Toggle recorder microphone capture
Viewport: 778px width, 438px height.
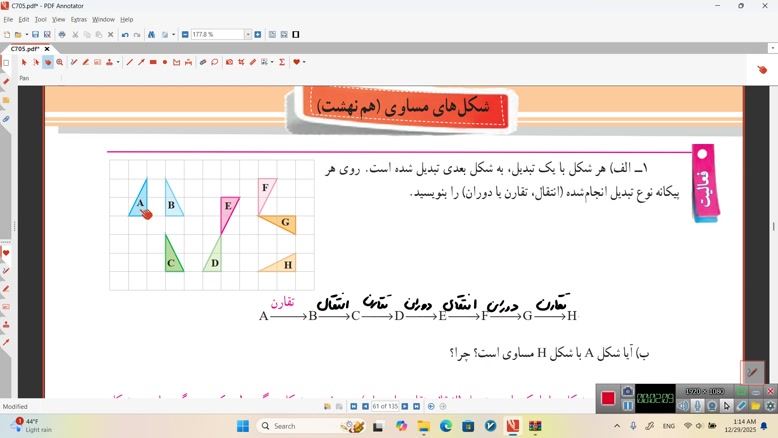pyautogui.click(x=698, y=406)
